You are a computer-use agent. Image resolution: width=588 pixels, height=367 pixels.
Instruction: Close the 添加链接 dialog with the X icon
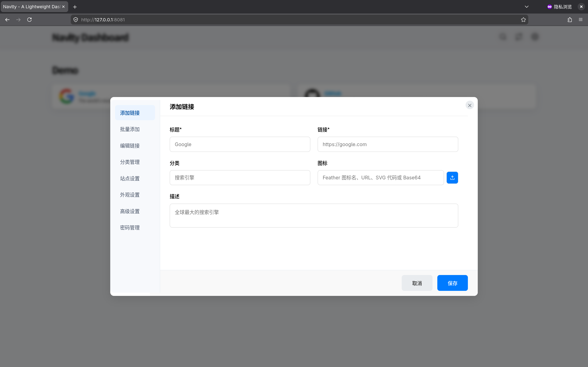[469, 105]
